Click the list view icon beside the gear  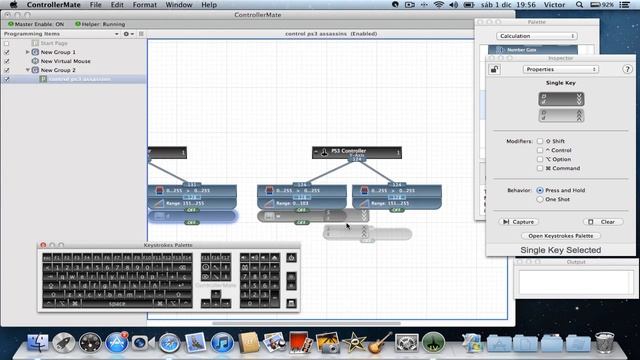(x=141, y=34)
